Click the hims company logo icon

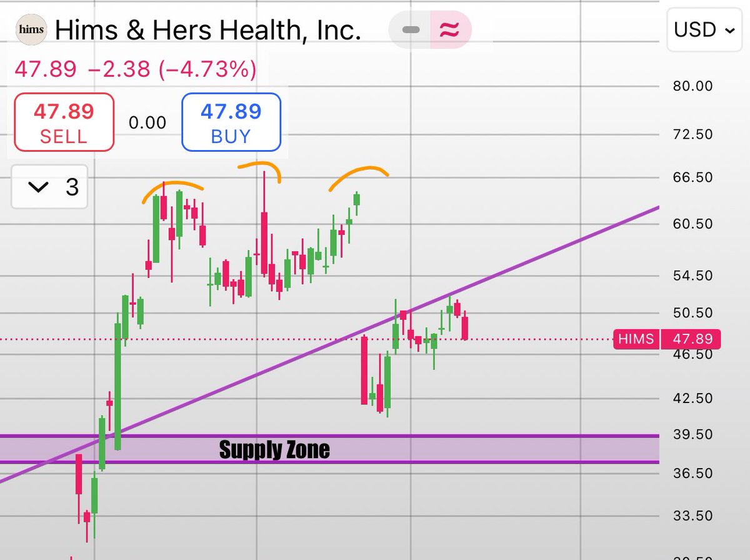[32, 30]
